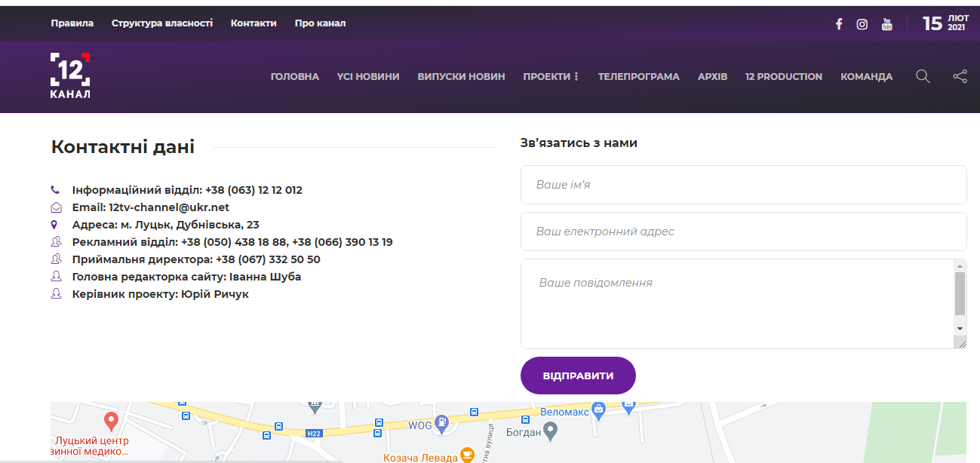Open the Телепрограма menu item
The width and height of the screenshot is (980, 463).
[x=638, y=76]
